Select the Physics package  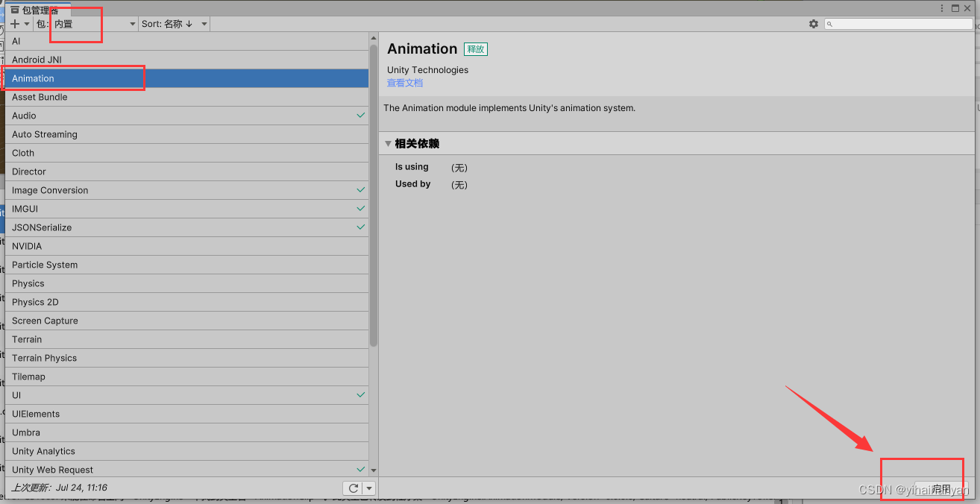pyautogui.click(x=187, y=283)
